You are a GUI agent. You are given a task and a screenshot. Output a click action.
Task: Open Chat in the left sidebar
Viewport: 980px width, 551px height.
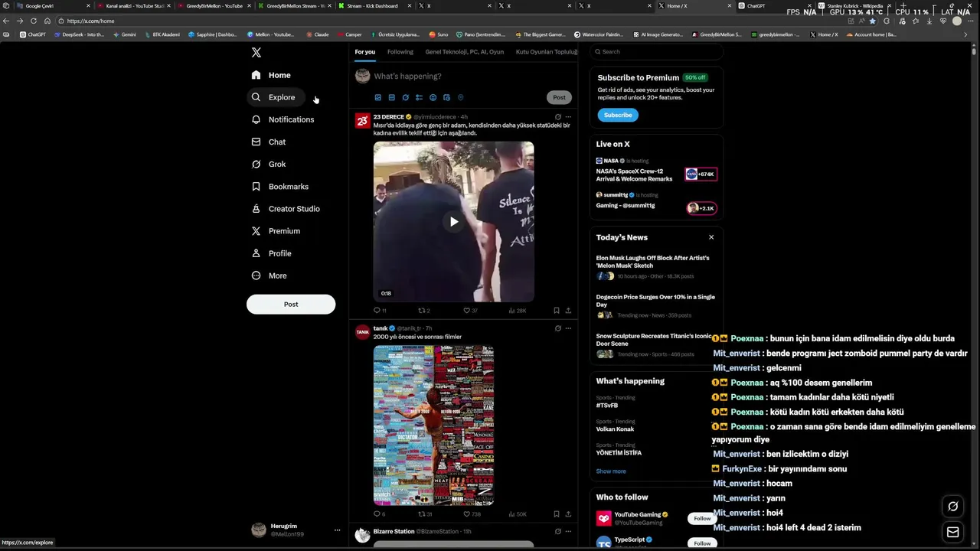(269, 142)
